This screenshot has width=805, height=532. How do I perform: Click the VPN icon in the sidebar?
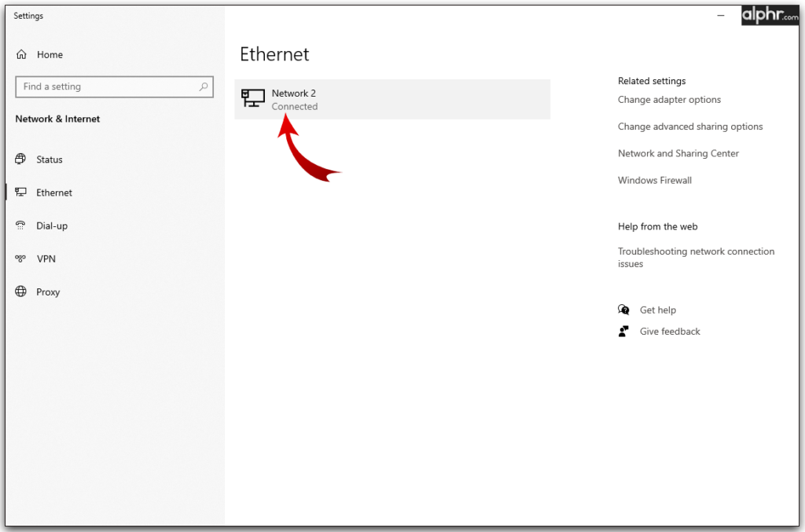tap(21, 259)
